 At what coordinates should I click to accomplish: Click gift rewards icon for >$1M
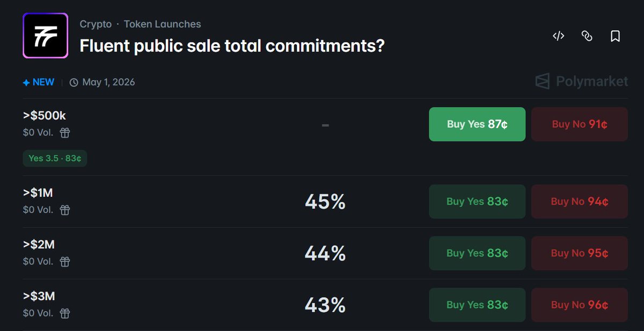pos(65,210)
